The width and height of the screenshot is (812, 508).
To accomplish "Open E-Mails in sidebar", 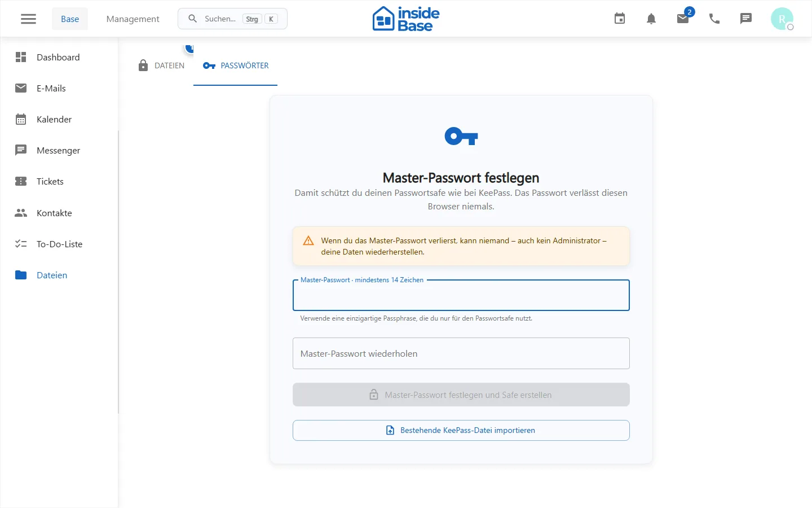I will pos(59,88).
